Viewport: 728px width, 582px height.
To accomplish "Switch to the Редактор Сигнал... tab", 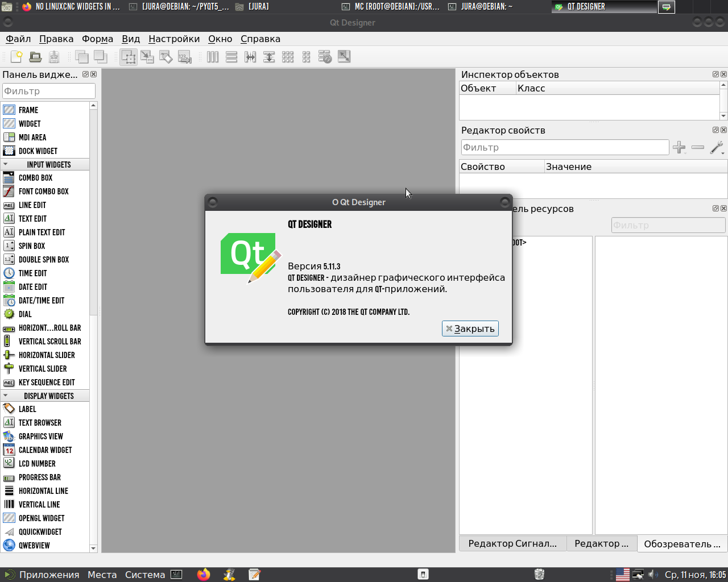I will coord(512,544).
